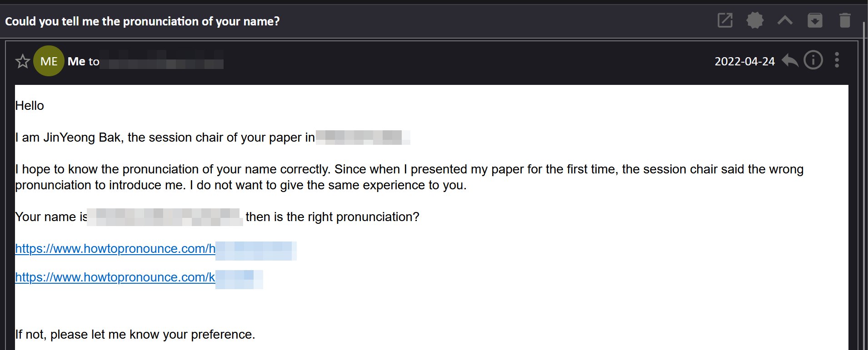
Task: Open the email in a new window
Action: [x=725, y=20]
